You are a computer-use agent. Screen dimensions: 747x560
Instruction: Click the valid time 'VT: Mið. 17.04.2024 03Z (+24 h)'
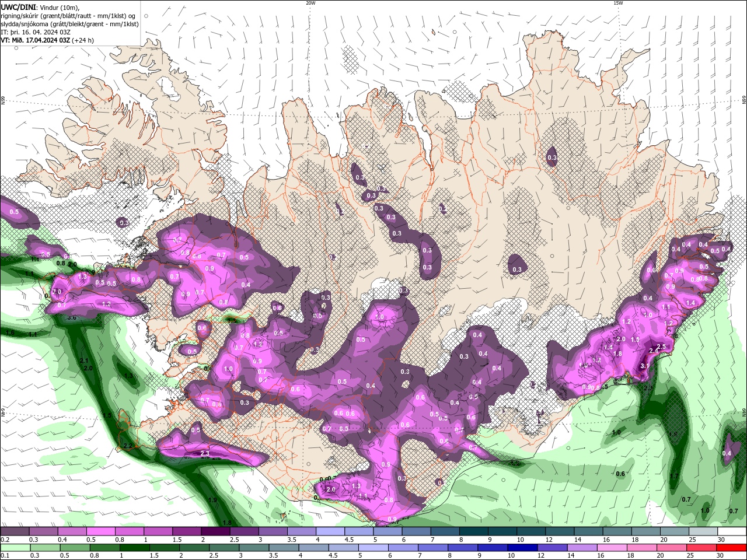point(47,40)
